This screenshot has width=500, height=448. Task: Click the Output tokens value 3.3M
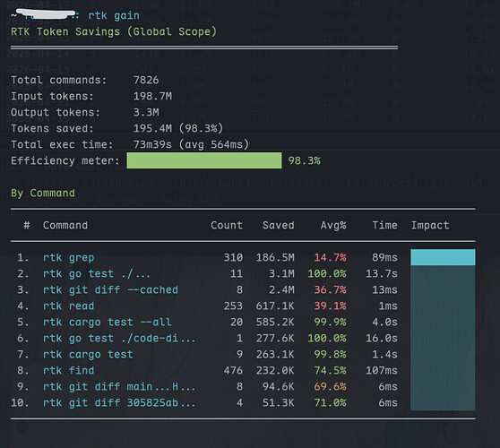146,112
